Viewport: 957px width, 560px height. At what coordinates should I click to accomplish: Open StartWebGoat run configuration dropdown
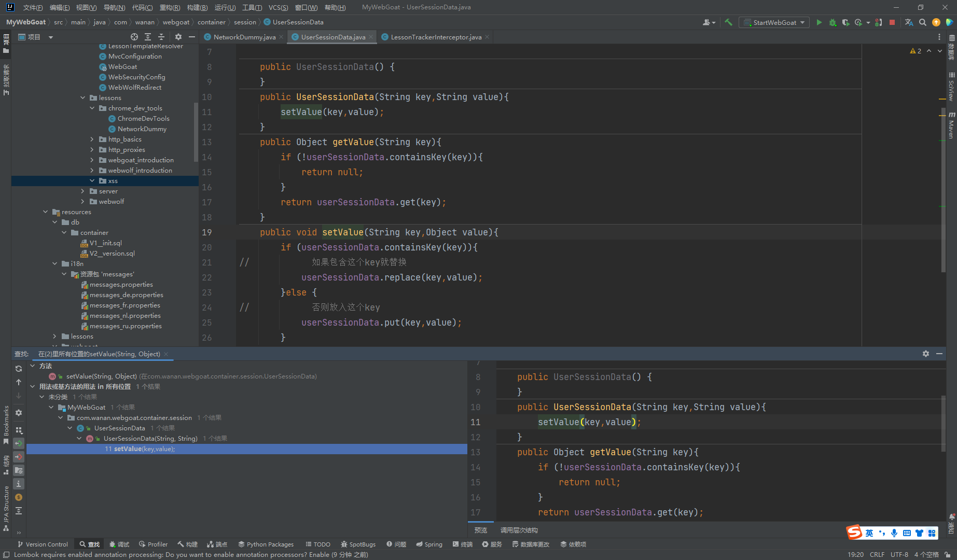click(774, 22)
